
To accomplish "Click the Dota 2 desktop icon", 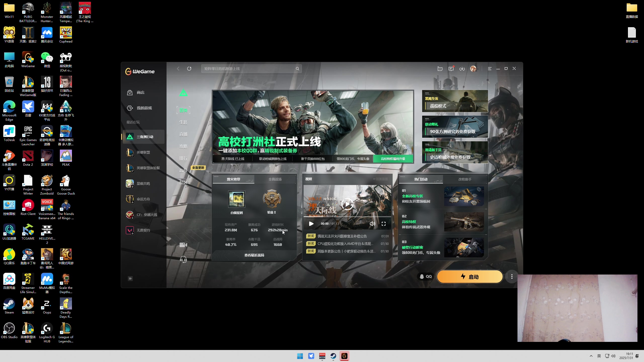I will click(x=28, y=158).
